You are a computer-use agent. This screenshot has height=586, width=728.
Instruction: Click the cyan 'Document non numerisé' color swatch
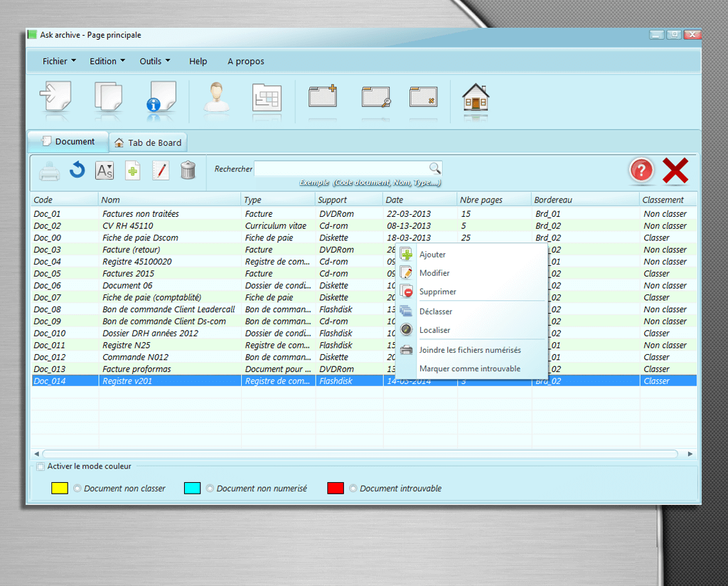(192, 488)
